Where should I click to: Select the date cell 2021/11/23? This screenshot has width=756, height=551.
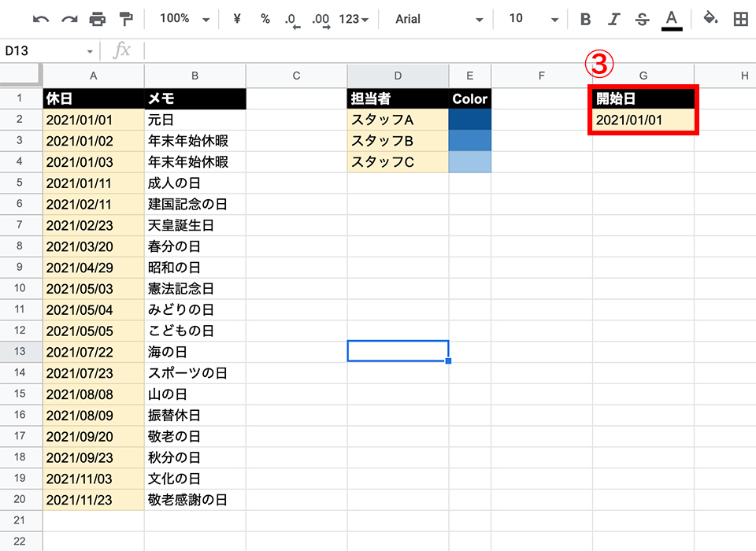point(94,500)
